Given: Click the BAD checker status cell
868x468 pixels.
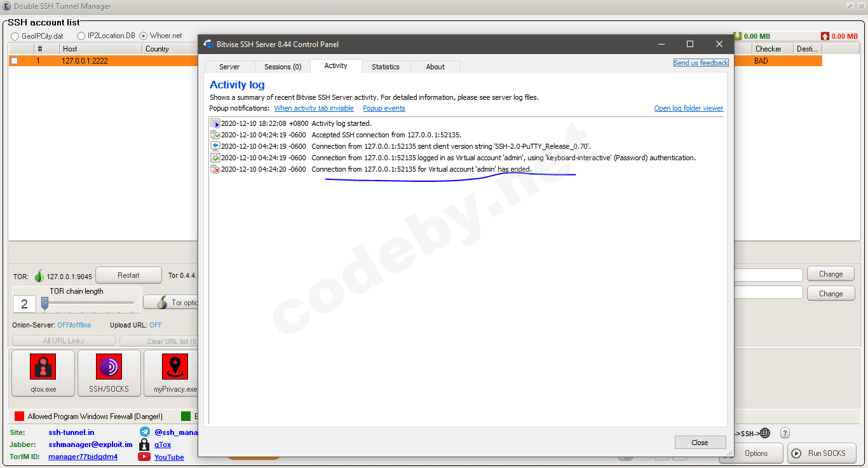Looking at the screenshot, I should (x=761, y=61).
